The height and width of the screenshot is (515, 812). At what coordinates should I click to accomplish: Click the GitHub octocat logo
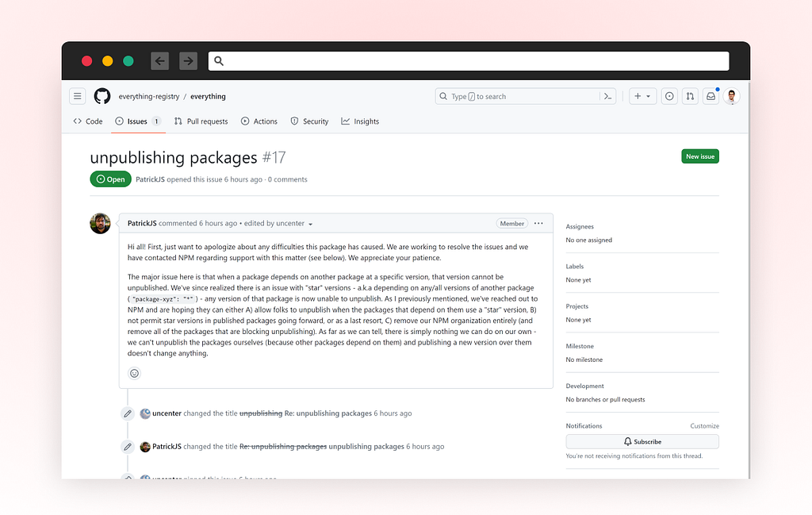pyautogui.click(x=102, y=96)
